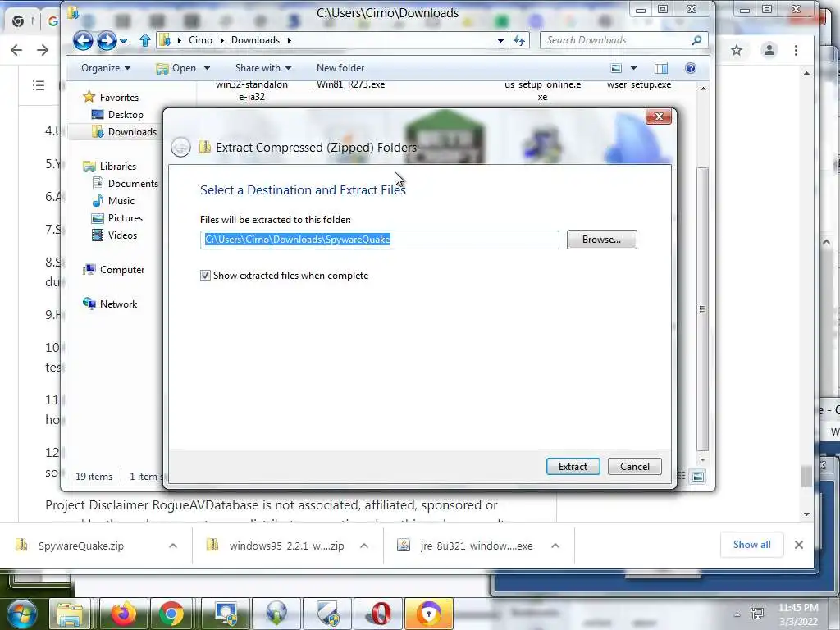Screen dimensions: 840x630
Task: Open Explorer help icon
Action: click(x=691, y=68)
